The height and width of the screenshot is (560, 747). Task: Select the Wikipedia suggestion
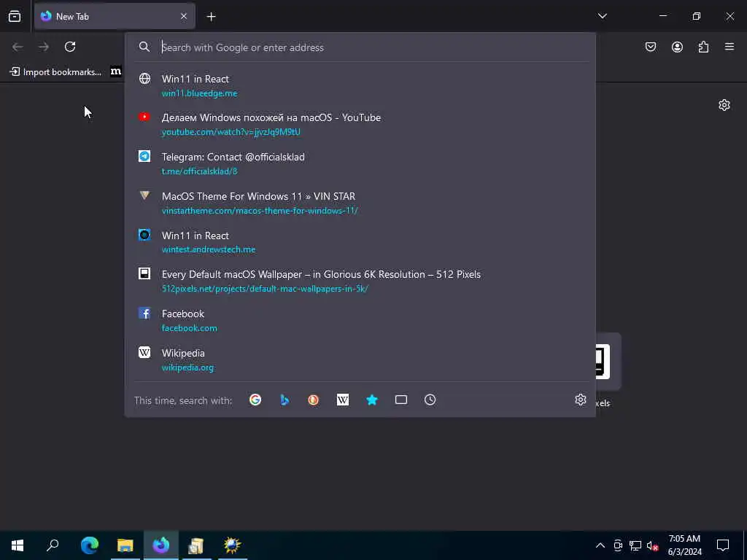click(x=360, y=359)
